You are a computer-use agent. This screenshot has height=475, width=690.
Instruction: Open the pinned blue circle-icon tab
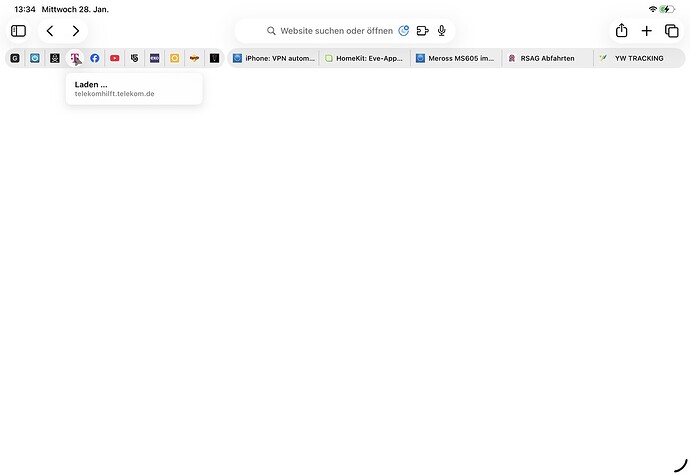point(35,58)
